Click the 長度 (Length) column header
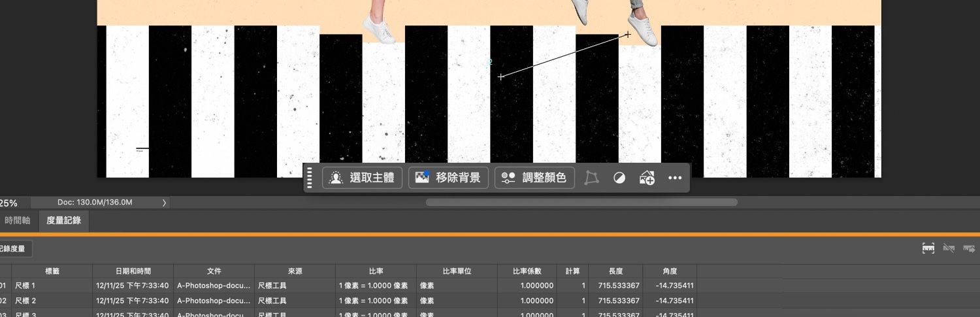 point(616,271)
